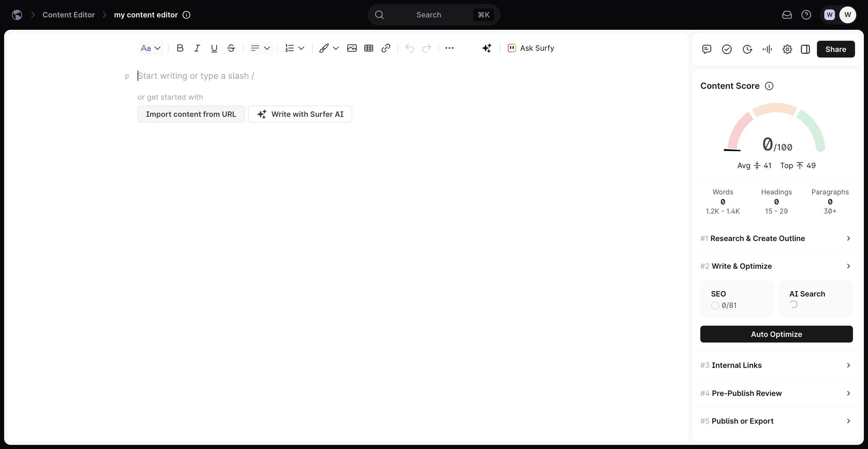The width and height of the screenshot is (868, 449).
Task: Open the text alignment dropdown
Action: pos(260,48)
